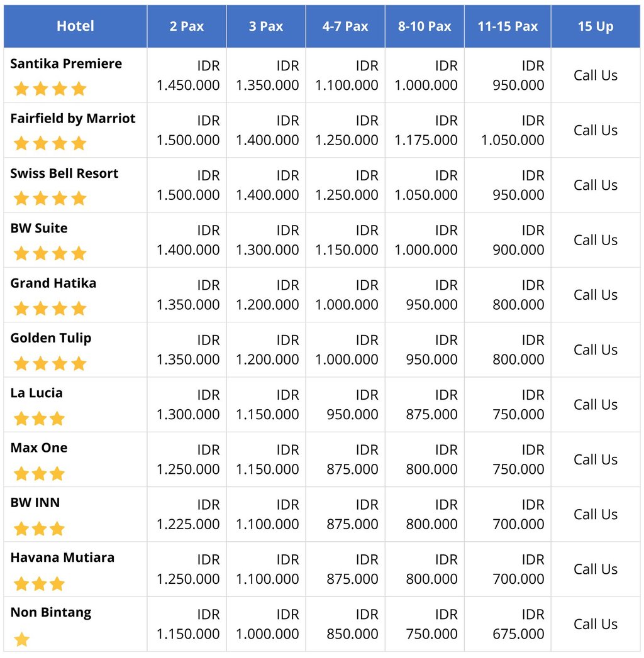Select Santika Premiere 2 Pax price IDR 1.450.000
This screenshot has width=644, height=658.
click(188, 75)
